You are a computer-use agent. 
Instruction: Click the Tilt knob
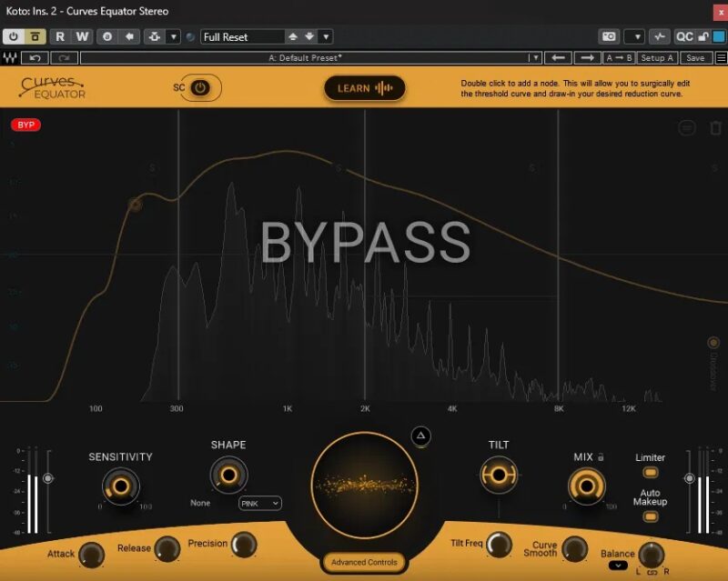click(x=499, y=476)
